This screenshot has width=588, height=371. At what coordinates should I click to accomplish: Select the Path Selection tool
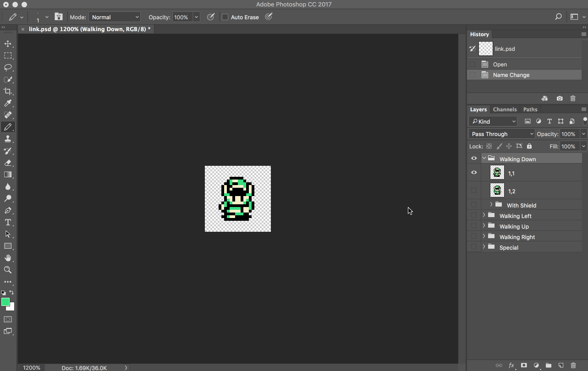(x=8, y=235)
